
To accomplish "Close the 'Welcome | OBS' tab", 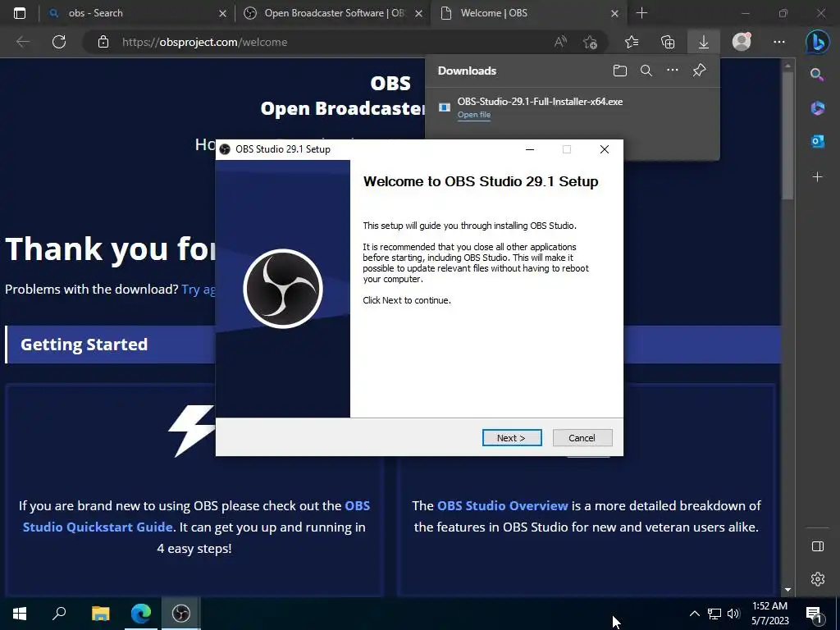I will point(614,13).
